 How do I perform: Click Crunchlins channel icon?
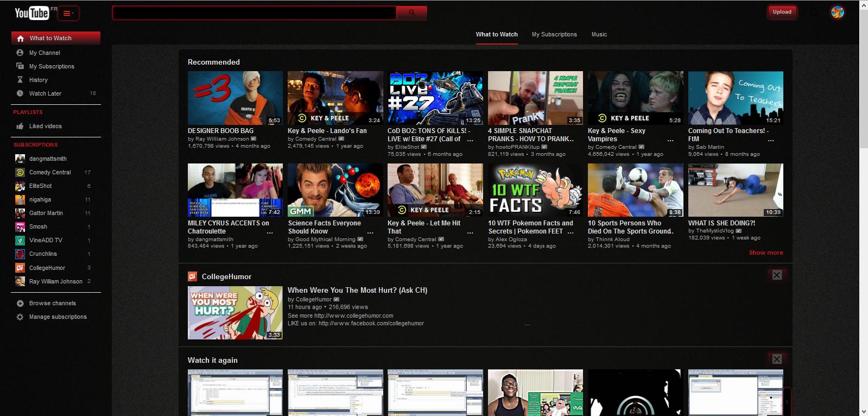point(20,254)
